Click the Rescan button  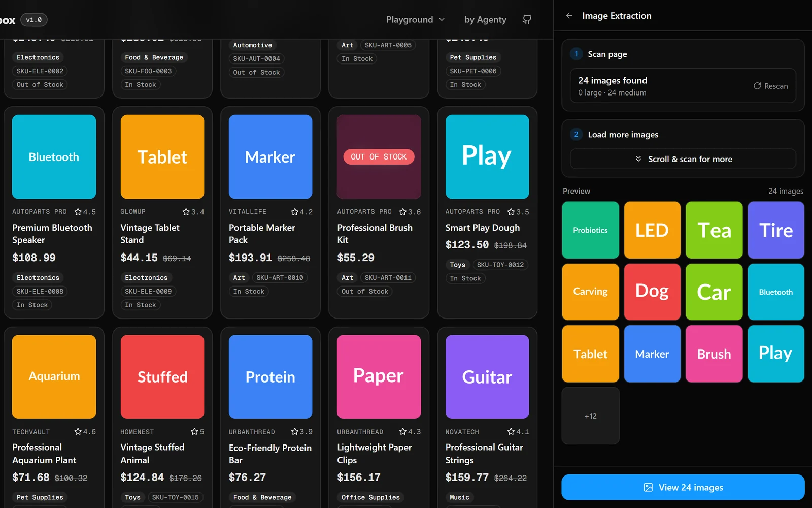(x=770, y=86)
